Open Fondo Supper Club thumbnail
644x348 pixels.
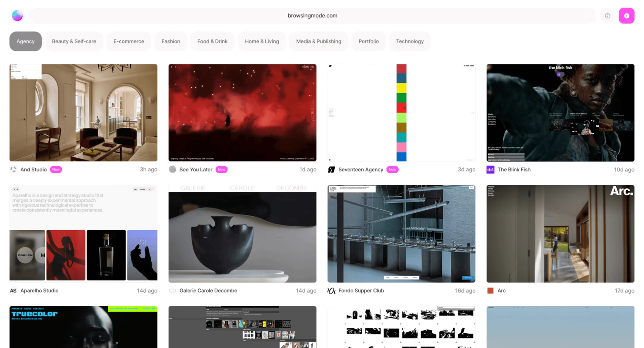point(401,234)
